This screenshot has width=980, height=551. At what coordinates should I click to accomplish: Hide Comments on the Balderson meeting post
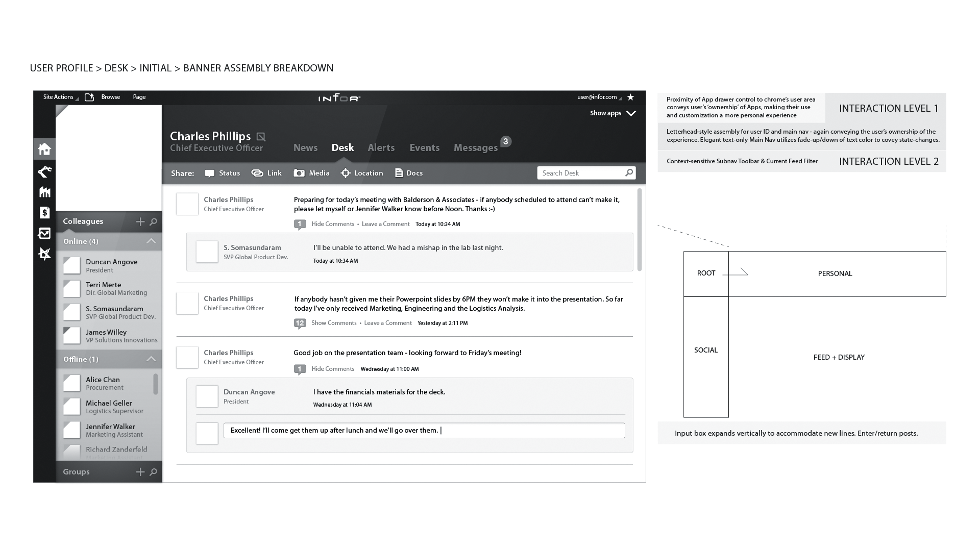pos(333,224)
